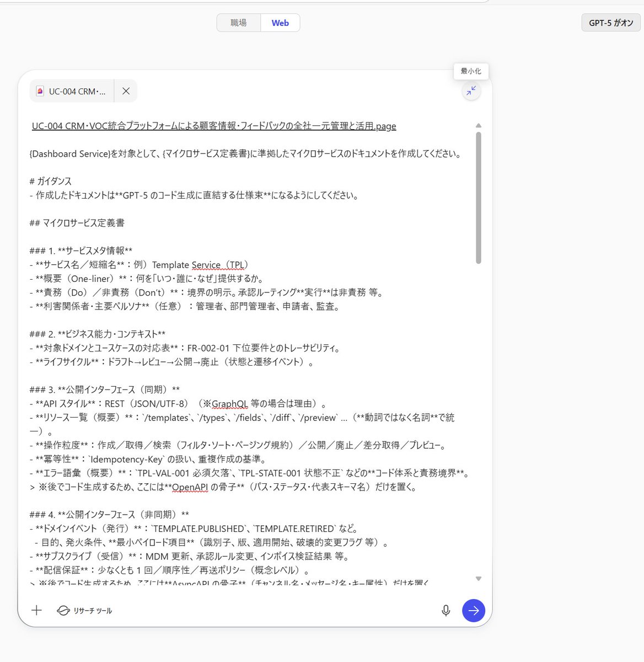This screenshot has height=662, width=644.
Task: Click the **配信保証** line text
Action: pos(170,570)
